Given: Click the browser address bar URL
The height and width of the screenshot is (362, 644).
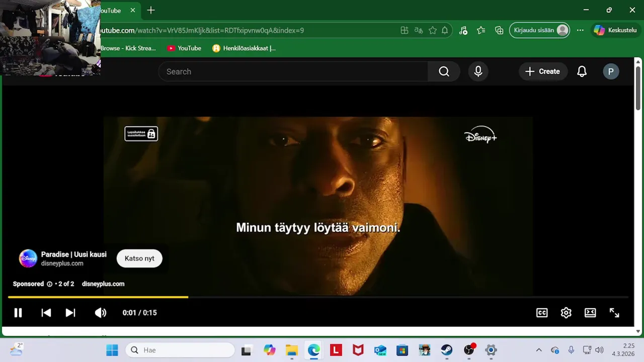Looking at the screenshot, I should coord(201,30).
